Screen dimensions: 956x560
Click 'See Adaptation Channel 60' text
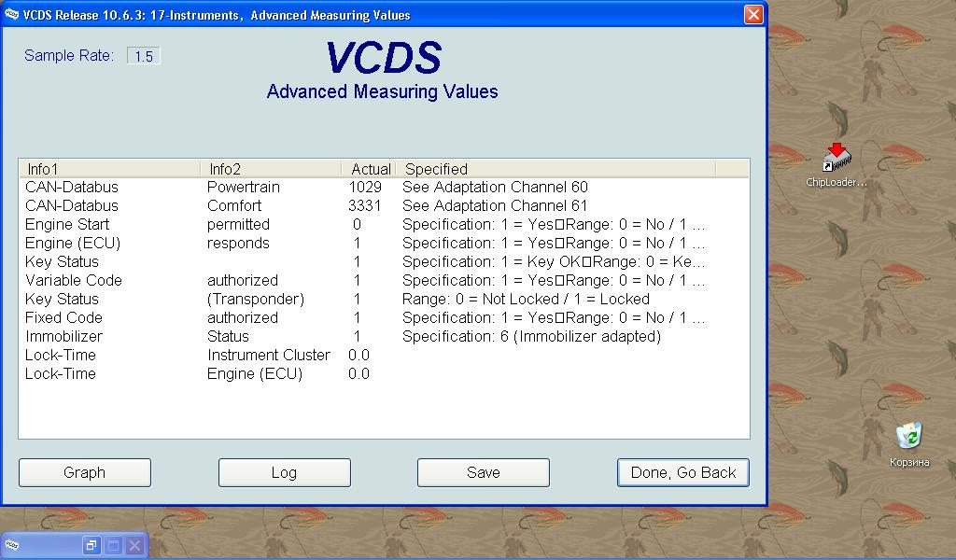coord(495,187)
